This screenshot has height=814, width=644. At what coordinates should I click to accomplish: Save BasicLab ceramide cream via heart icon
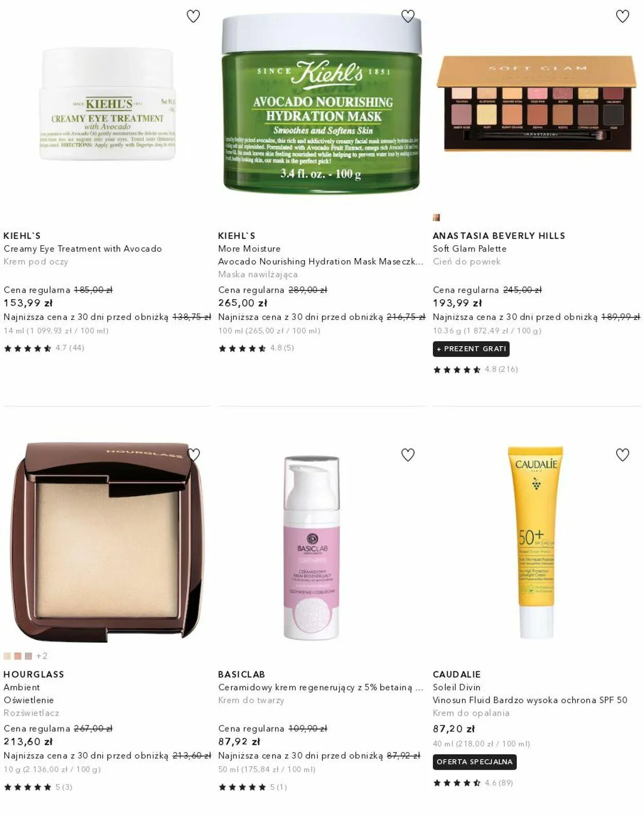[408, 455]
